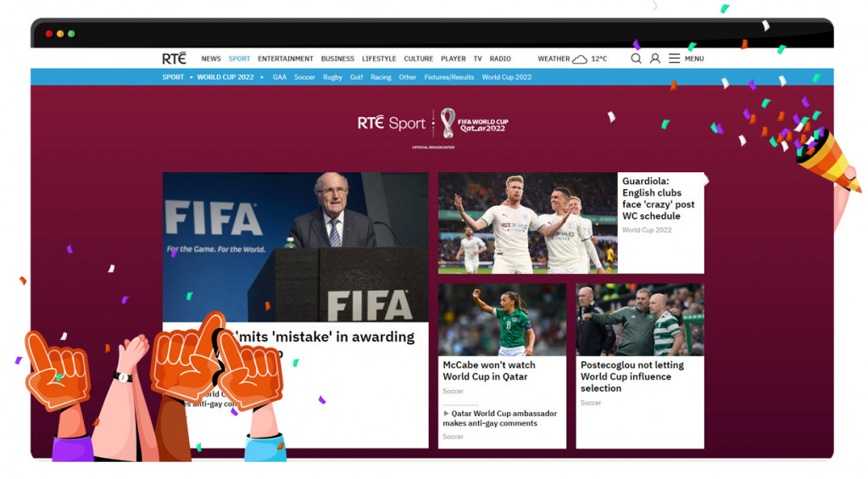Click the MENU text label

tap(694, 58)
